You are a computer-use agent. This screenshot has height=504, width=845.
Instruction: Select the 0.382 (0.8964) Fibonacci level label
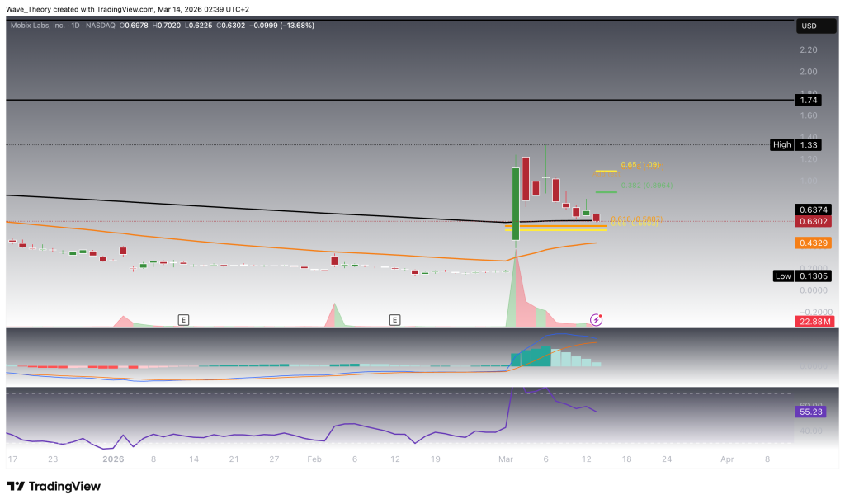click(647, 186)
